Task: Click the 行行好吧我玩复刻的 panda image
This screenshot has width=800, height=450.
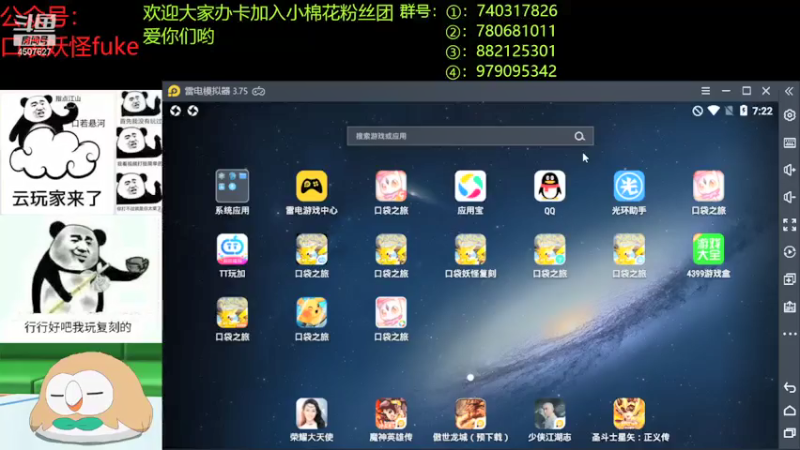Action: [x=81, y=278]
